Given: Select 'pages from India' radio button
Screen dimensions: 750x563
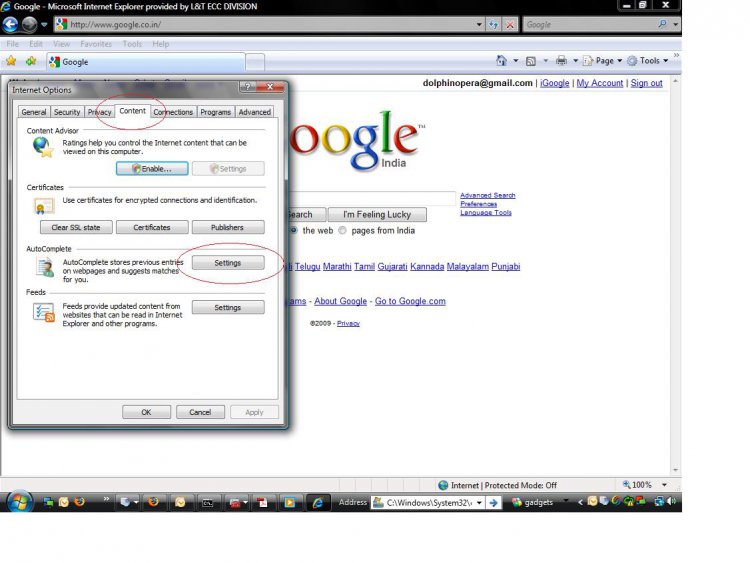Looking at the screenshot, I should click(343, 230).
